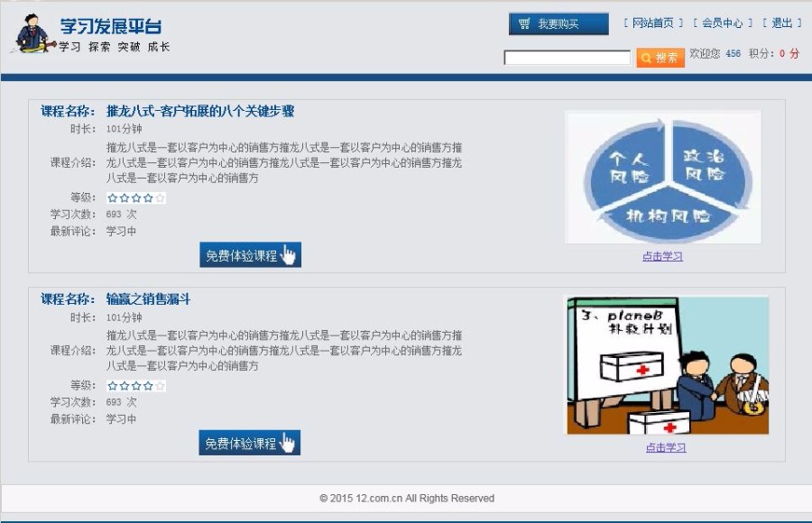812x523 pixels.
Task: Click the 101分钟 duration in the 摧龙八式 course
Action: [x=124, y=129]
